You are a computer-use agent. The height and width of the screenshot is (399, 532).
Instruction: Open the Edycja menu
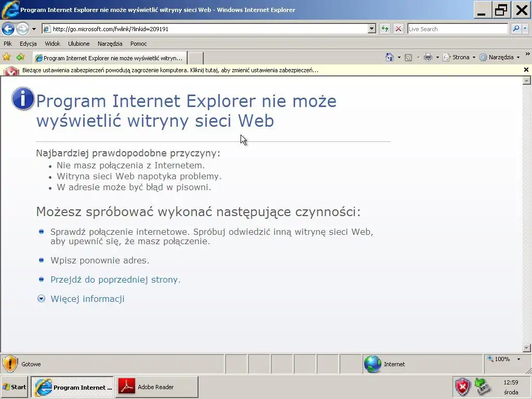(28, 44)
